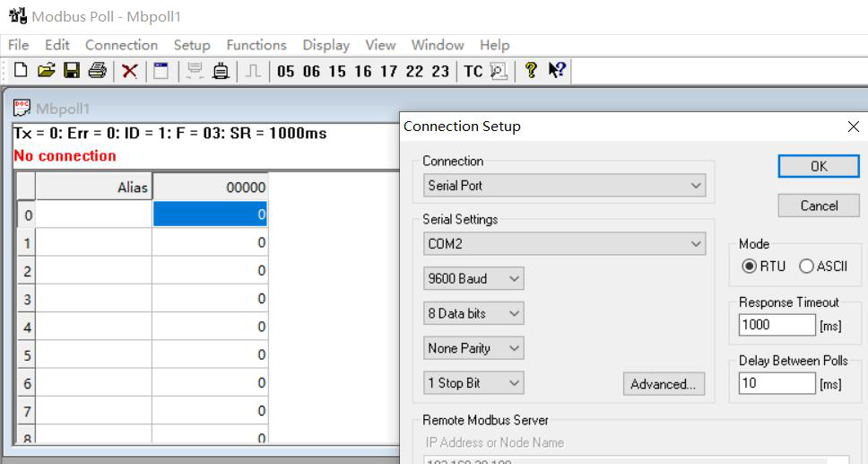Click the TC test center icon
The image size is (868, 464).
[x=473, y=71]
